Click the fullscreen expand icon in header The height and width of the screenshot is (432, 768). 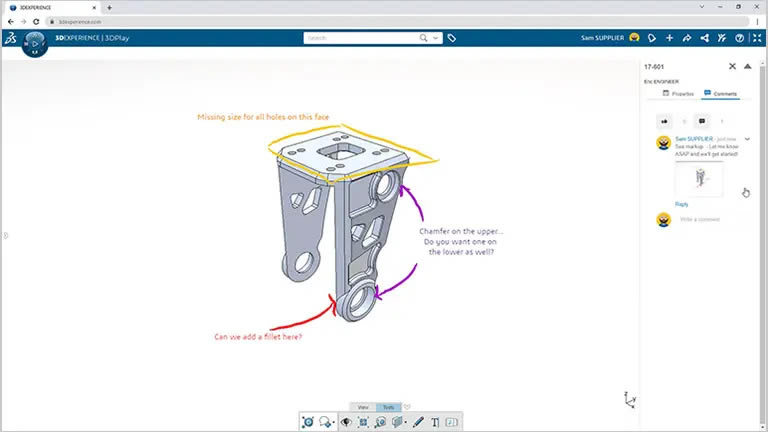tap(757, 38)
